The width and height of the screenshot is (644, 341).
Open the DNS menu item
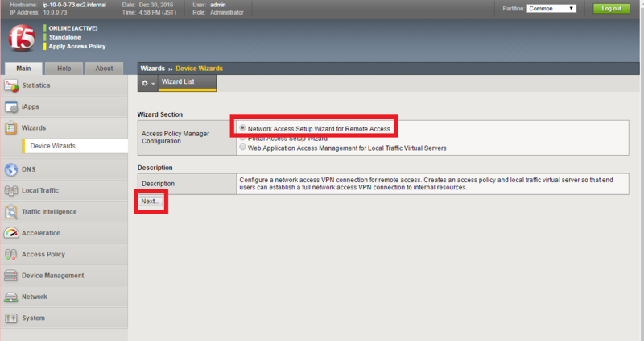(64, 169)
